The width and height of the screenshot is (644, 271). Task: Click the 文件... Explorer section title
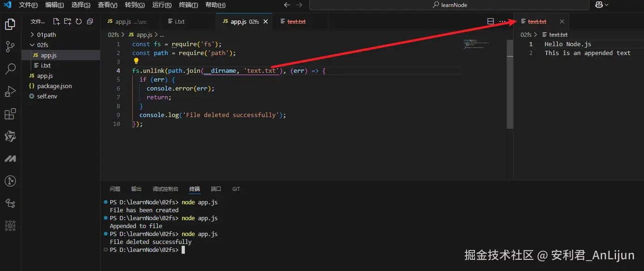38,21
